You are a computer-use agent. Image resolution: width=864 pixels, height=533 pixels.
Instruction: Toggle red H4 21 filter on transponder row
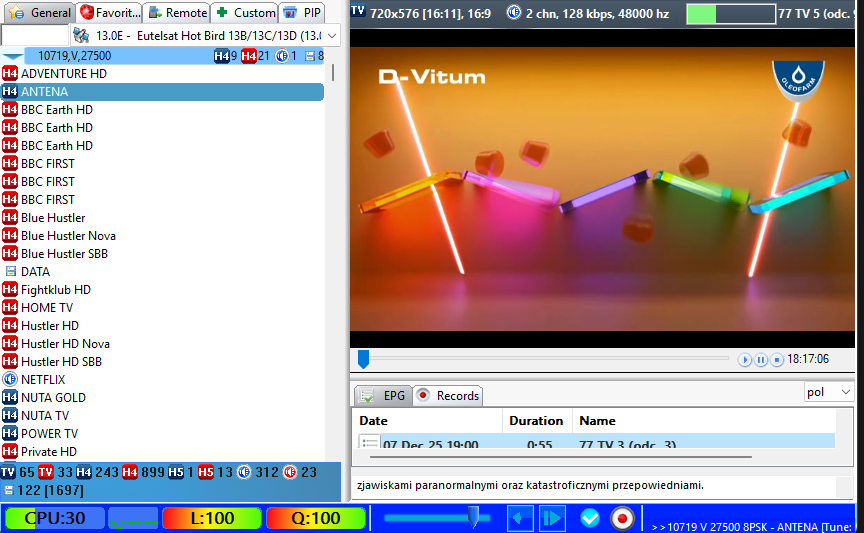[x=255, y=56]
